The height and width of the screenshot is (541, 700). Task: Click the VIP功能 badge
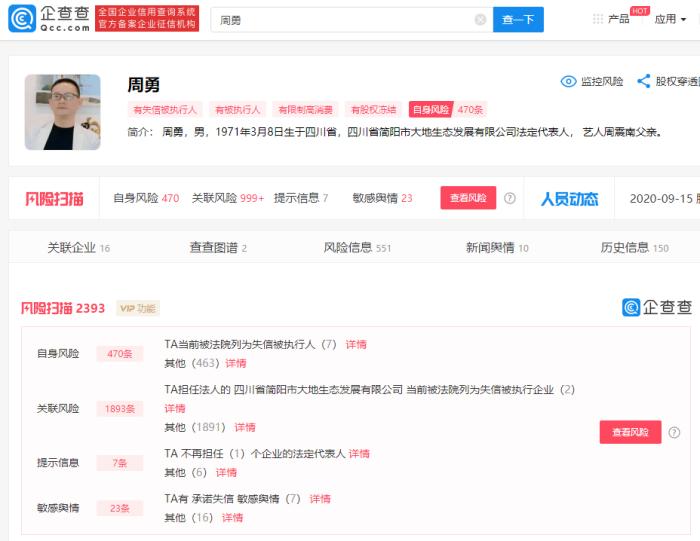click(x=138, y=308)
